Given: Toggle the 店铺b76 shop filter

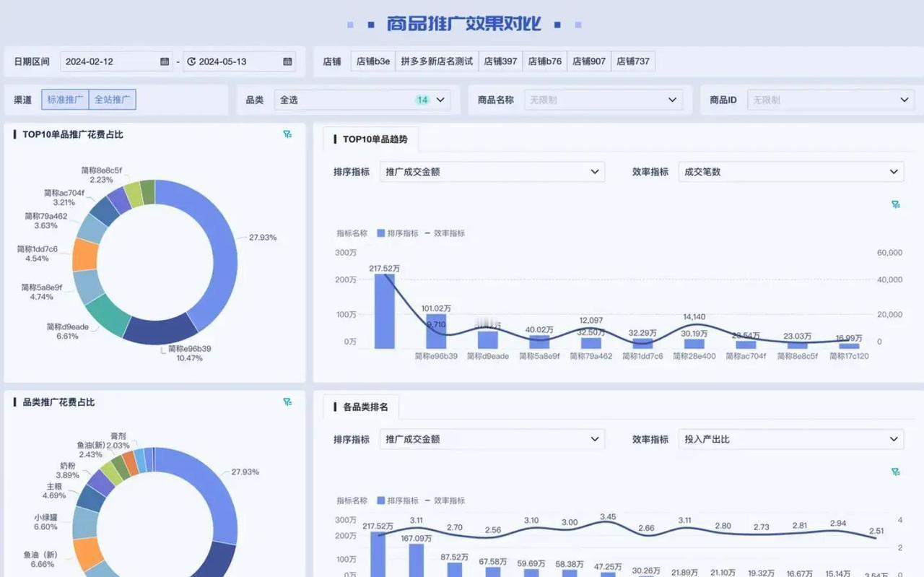Looking at the screenshot, I should pyautogui.click(x=545, y=61).
